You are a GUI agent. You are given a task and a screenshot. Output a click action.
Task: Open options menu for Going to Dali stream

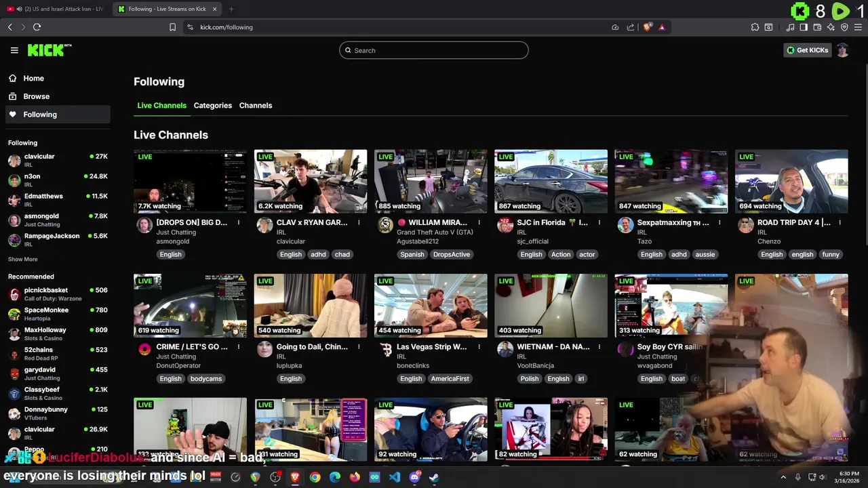[359, 346]
